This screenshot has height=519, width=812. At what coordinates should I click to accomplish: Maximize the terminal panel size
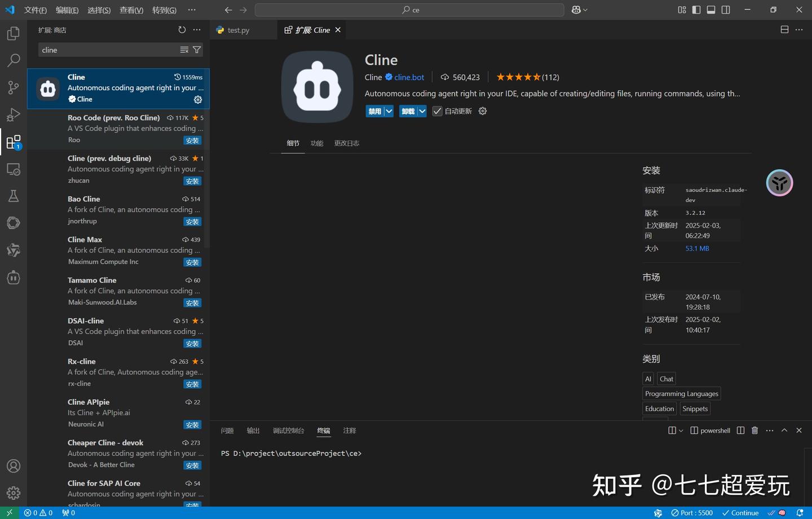point(784,430)
